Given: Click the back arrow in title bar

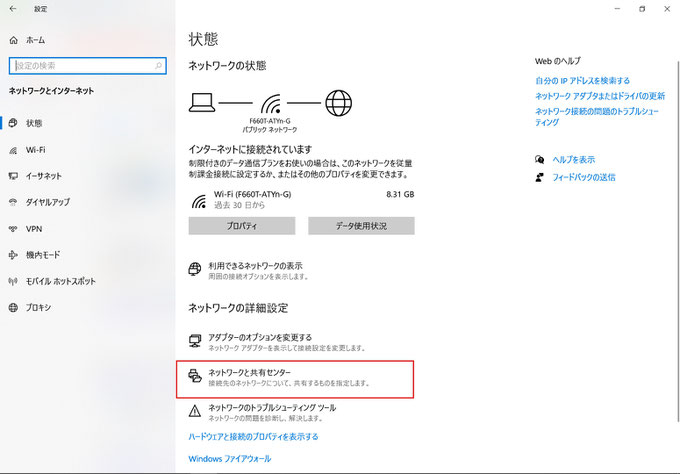Looking at the screenshot, I should 13,9.
